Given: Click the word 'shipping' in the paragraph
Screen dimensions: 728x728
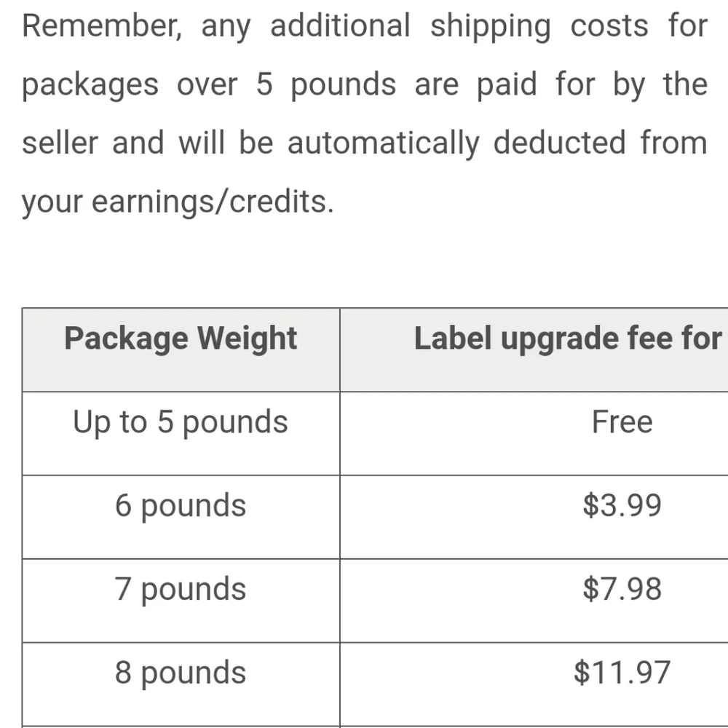Looking at the screenshot, I should (x=490, y=27).
